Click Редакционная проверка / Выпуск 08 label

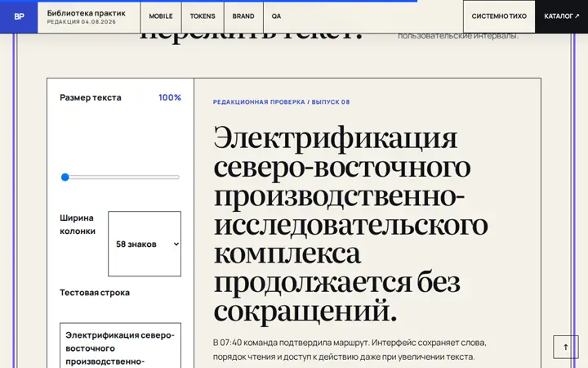coord(281,101)
